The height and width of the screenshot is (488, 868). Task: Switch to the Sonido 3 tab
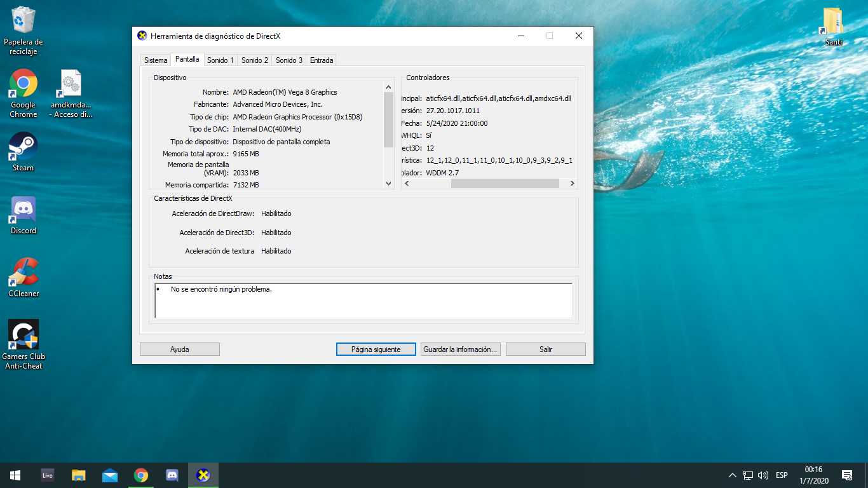click(289, 60)
